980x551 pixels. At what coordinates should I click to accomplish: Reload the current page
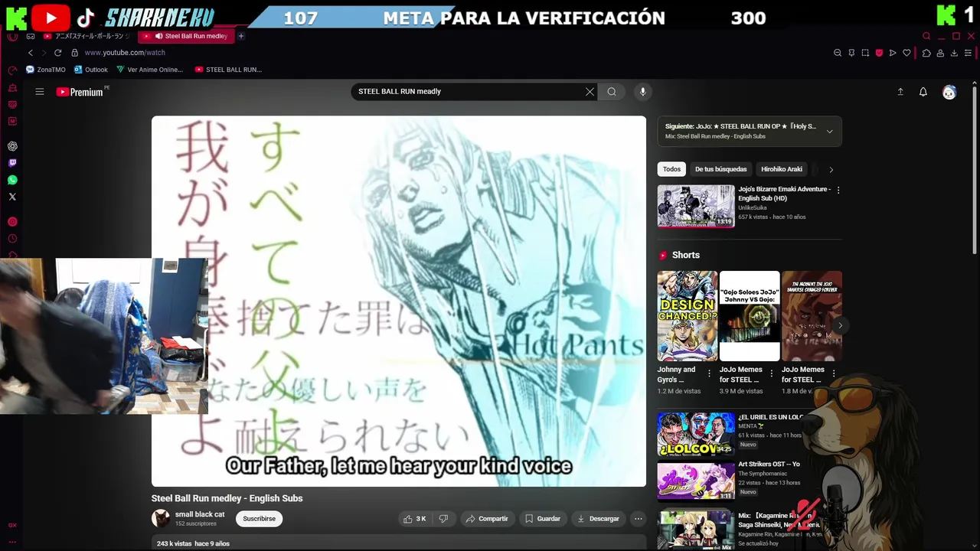pyautogui.click(x=57, y=53)
